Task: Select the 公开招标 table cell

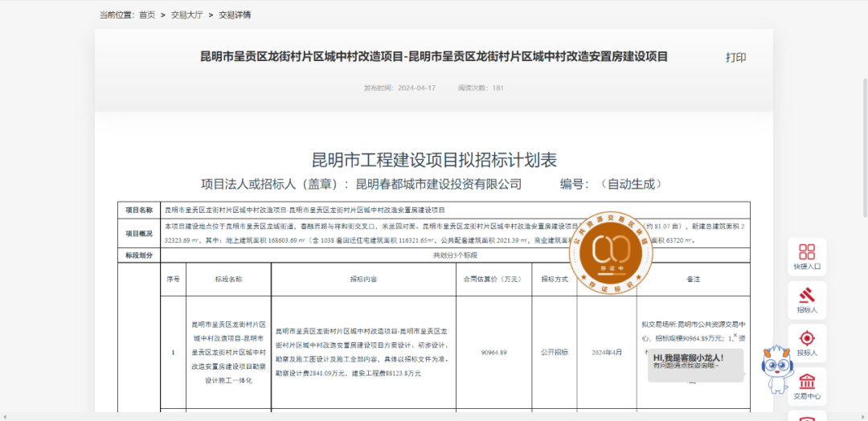Action: tap(555, 352)
